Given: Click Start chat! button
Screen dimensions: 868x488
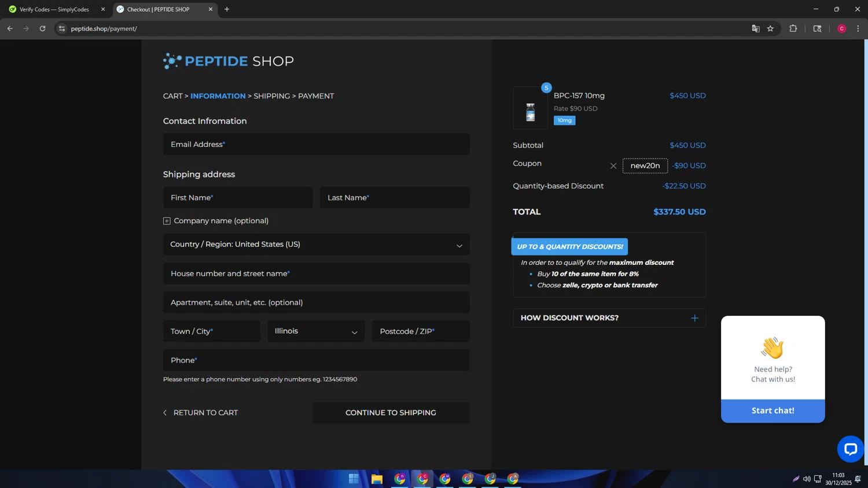Looking at the screenshot, I should [x=773, y=411].
